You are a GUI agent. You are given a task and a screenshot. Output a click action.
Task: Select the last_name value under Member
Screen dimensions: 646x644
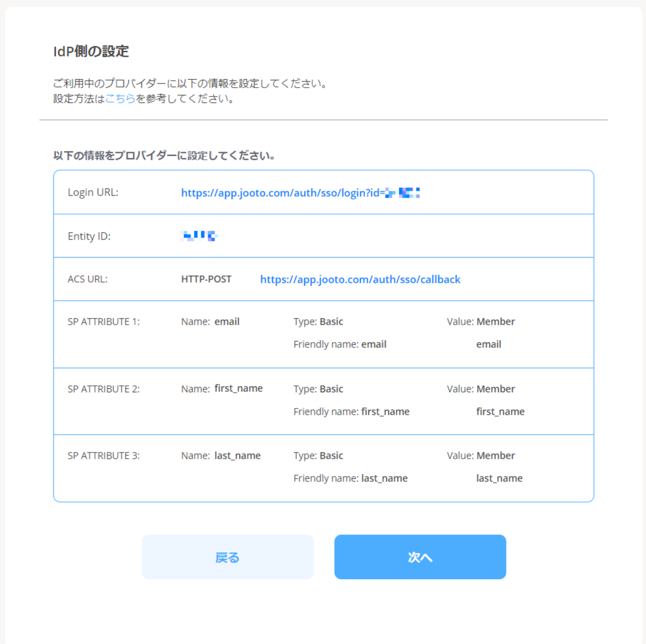click(x=499, y=478)
